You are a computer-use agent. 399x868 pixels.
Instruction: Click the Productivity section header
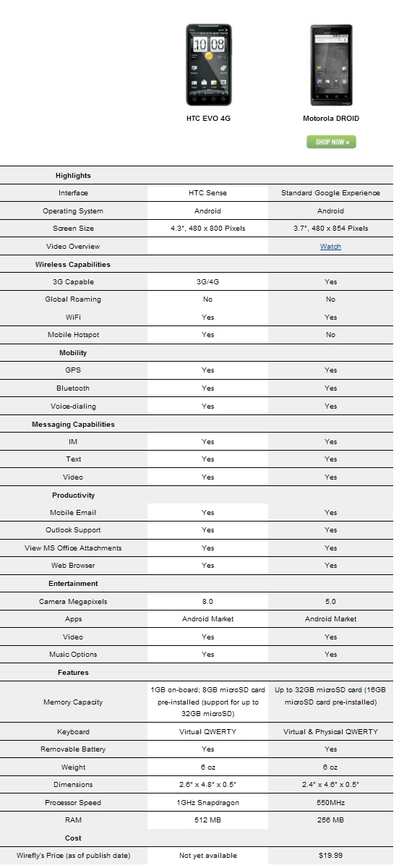tap(73, 495)
